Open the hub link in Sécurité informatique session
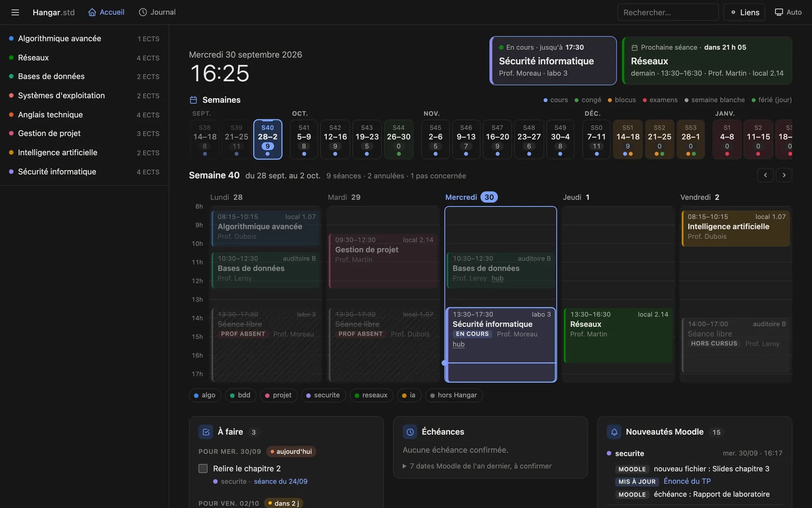Screen dimensions: 812x508 (458, 345)
